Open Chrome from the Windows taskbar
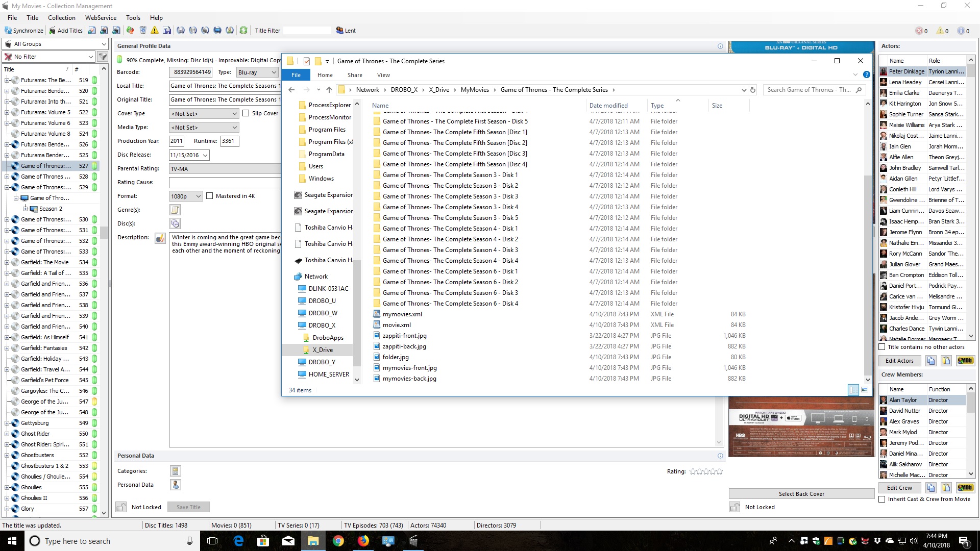Image resolution: width=980 pixels, height=551 pixels. tap(338, 541)
